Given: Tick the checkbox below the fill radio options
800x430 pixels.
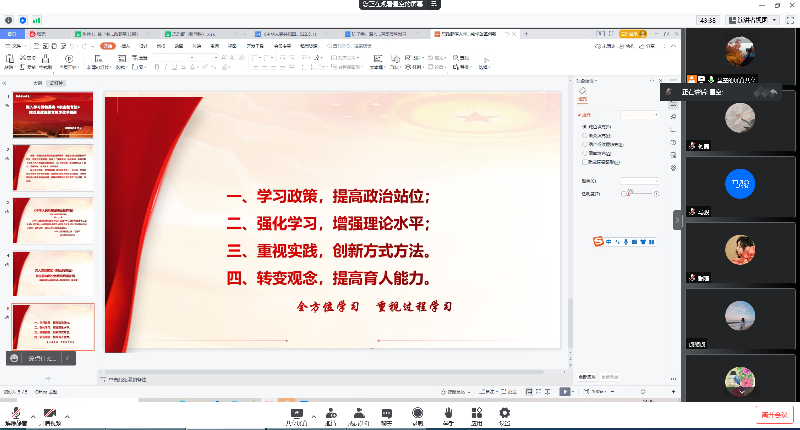Looking at the screenshot, I should coord(584,162).
